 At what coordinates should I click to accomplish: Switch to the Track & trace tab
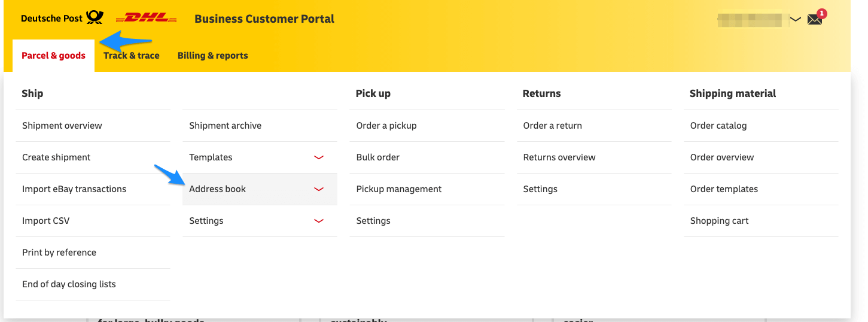click(132, 56)
